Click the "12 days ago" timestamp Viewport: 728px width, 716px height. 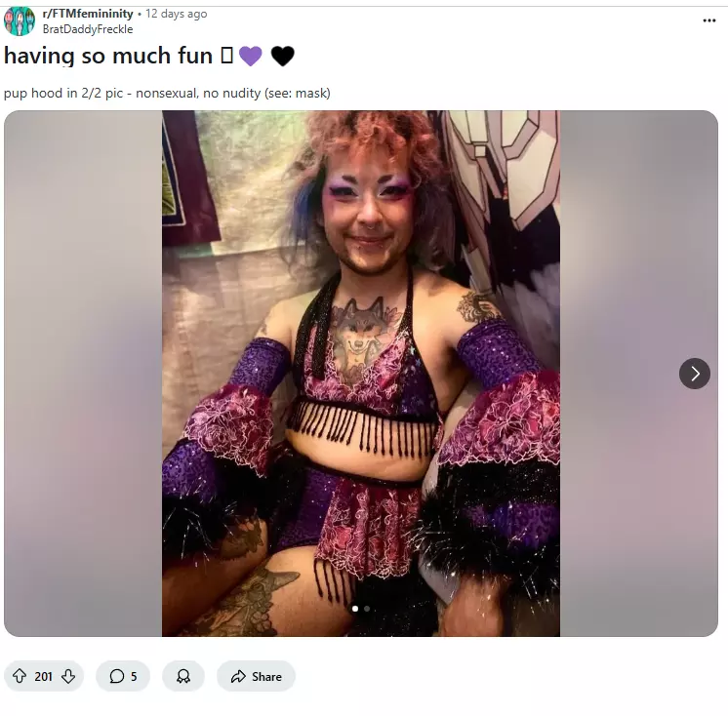[x=177, y=14]
